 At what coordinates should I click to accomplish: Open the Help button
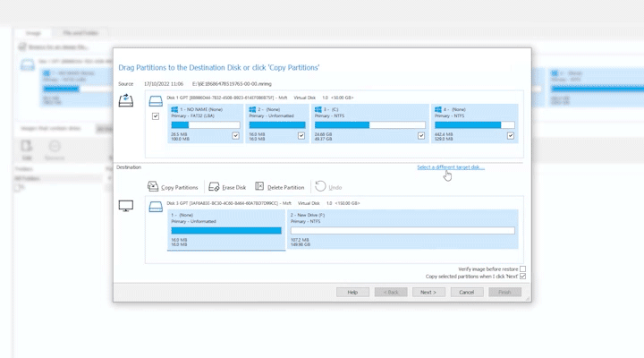(352, 292)
